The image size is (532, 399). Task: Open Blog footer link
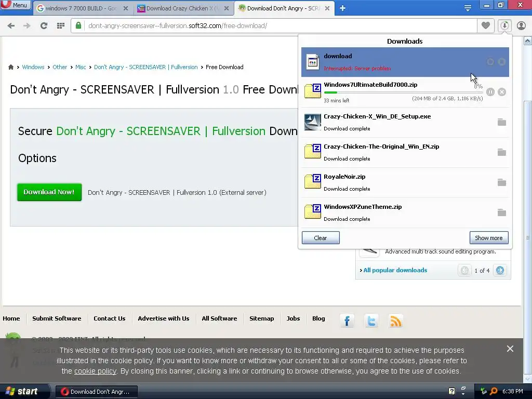pyautogui.click(x=318, y=318)
